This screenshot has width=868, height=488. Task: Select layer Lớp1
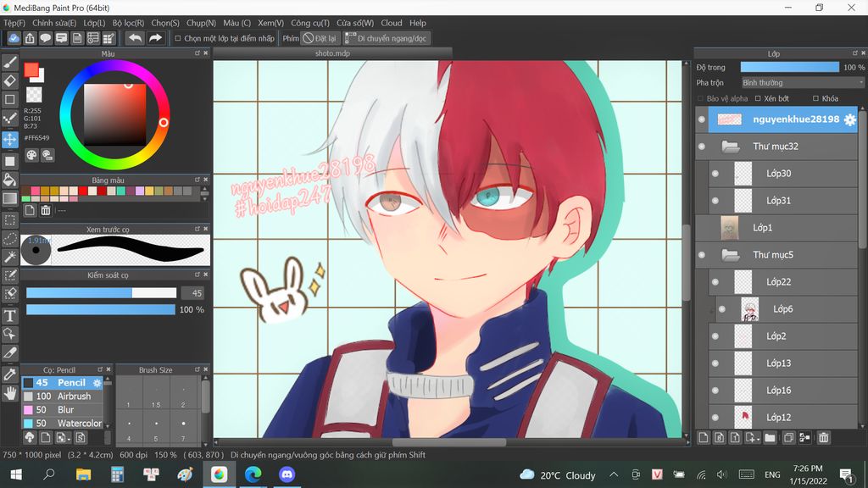pyautogui.click(x=776, y=228)
